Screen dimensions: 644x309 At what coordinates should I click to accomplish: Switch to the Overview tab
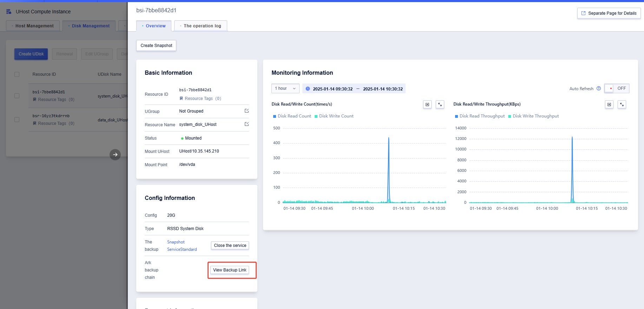[x=154, y=26]
